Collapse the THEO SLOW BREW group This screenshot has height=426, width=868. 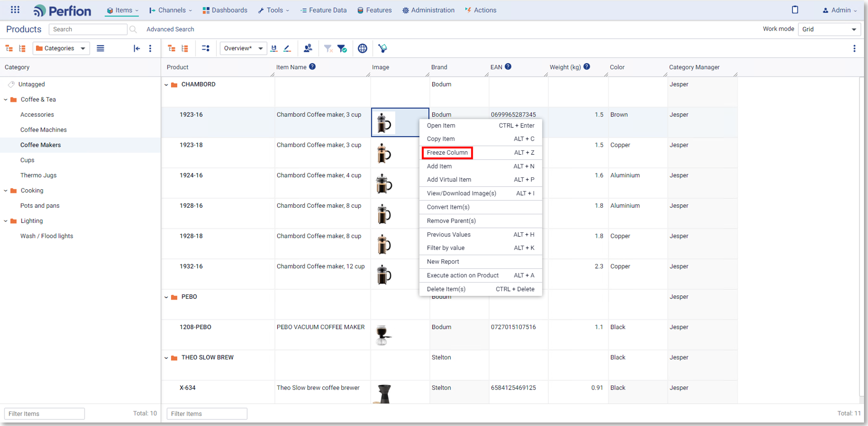[x=167, y=357]
